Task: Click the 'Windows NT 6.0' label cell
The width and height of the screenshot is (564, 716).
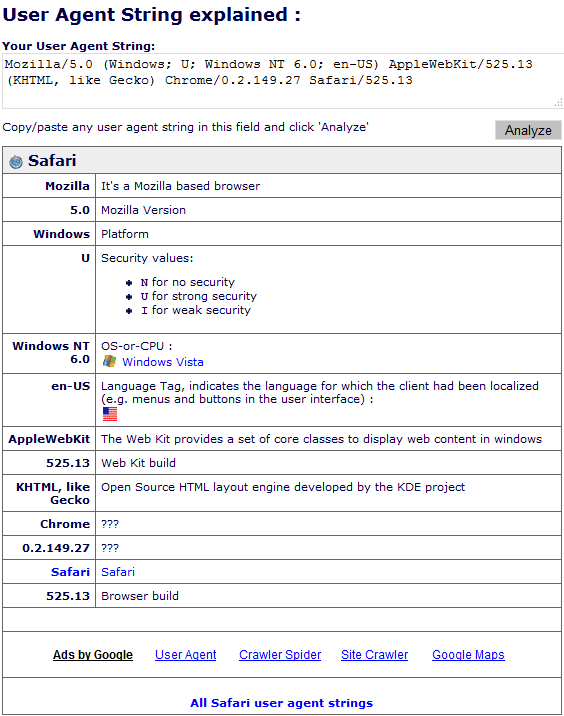Action: click(x=51, y=353)
